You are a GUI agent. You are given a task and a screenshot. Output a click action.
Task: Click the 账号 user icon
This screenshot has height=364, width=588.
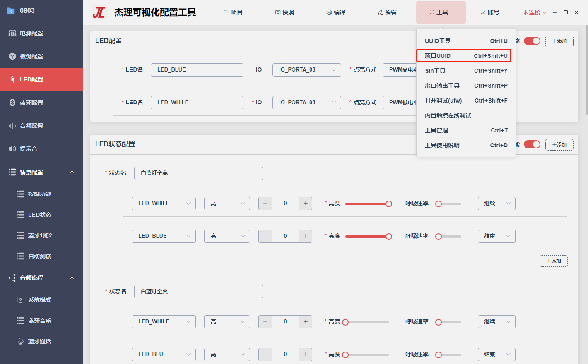(483, 12)
